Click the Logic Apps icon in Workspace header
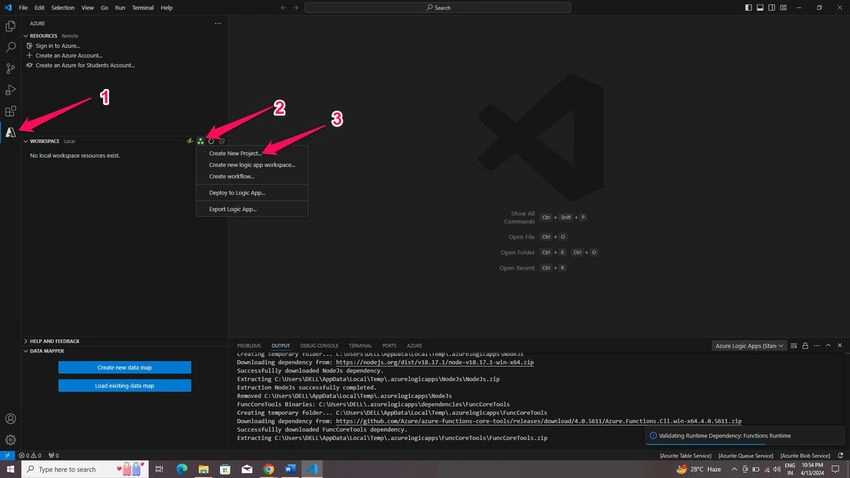Screen dimensions: 850x478 click(201, 141)
